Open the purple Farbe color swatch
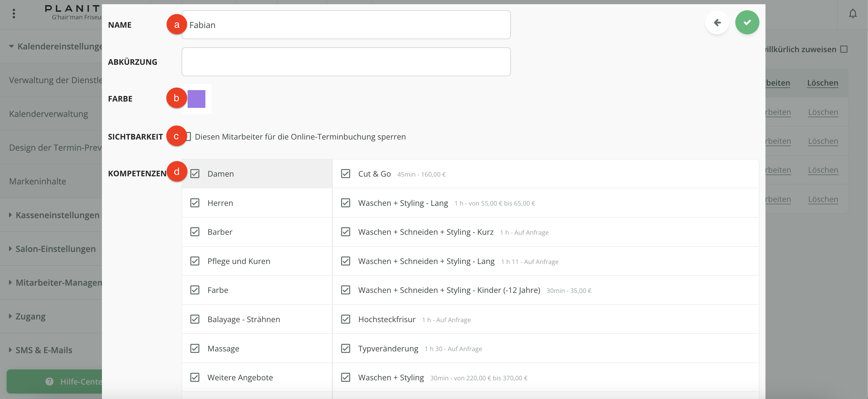The width and height of the screenshot is (868, 399). [x=196, y=99]
